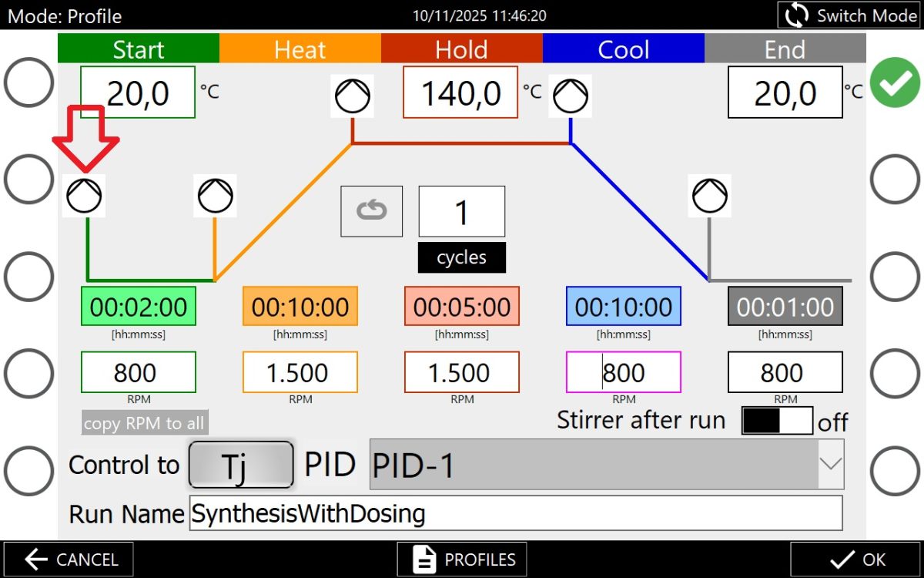Click the pump icon left of 140,0 temperature
Screen dimensions: 924x578
353,96
